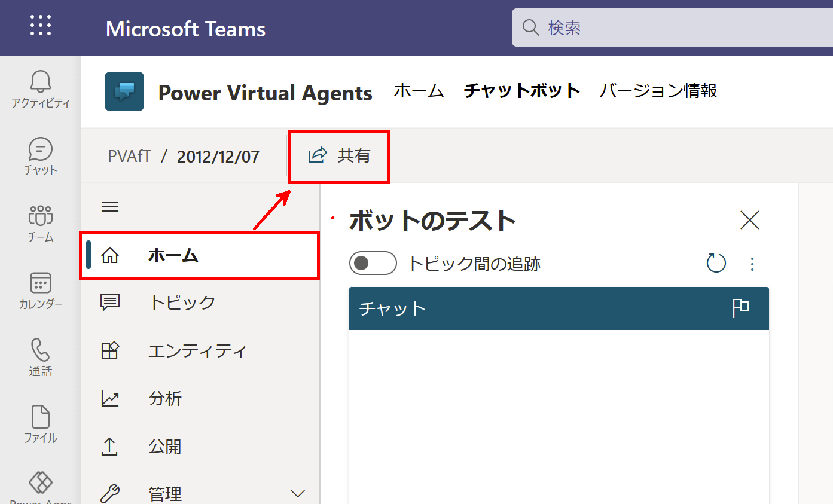Open 通話 in the Teams rail

click(x=41, y=358)
